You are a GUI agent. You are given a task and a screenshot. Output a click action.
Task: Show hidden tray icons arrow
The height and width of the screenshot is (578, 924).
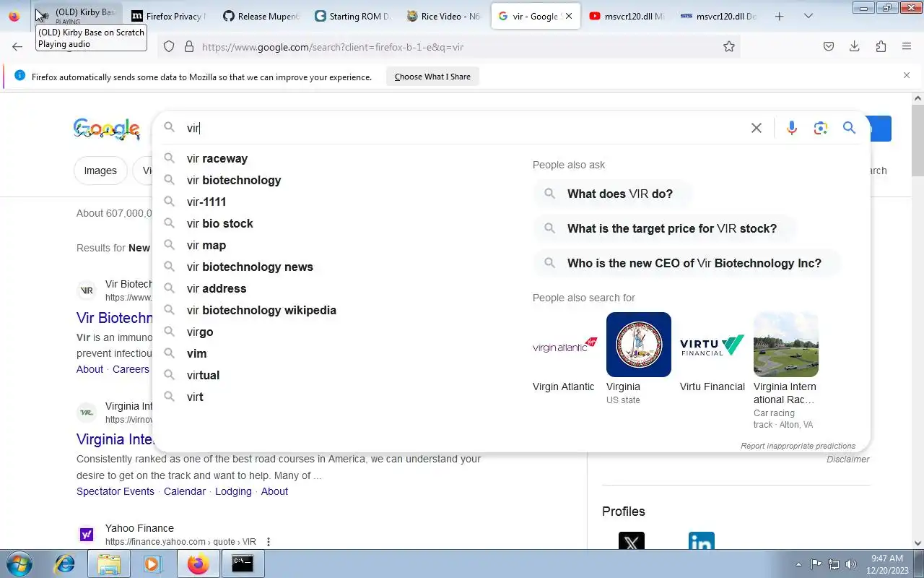[x=798, y=564]
